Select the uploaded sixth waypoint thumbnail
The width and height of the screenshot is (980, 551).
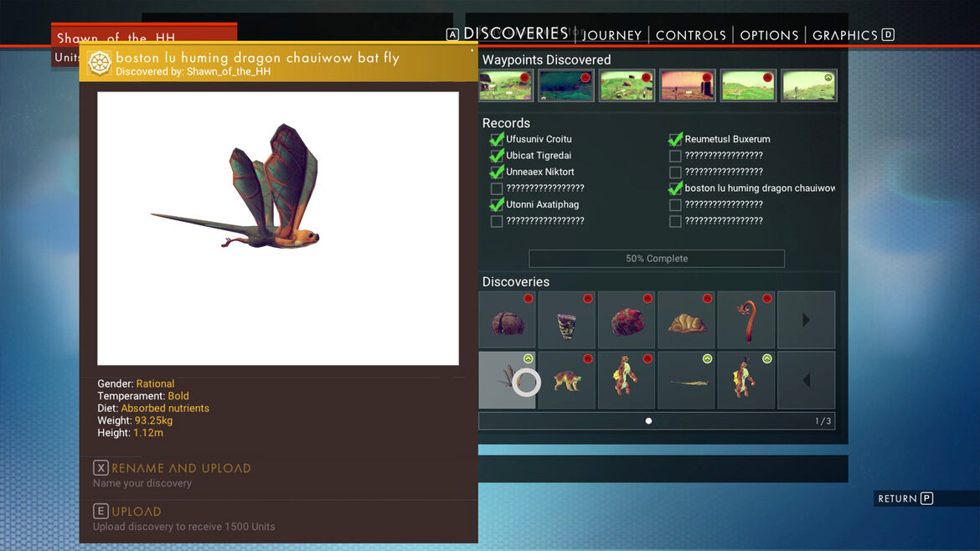tap(809, 85)
